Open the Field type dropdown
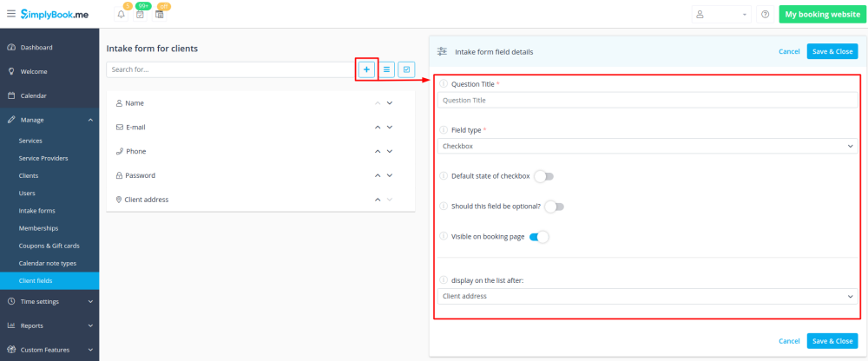The height and width of the screenshot is (361, 868). point(647,147)
